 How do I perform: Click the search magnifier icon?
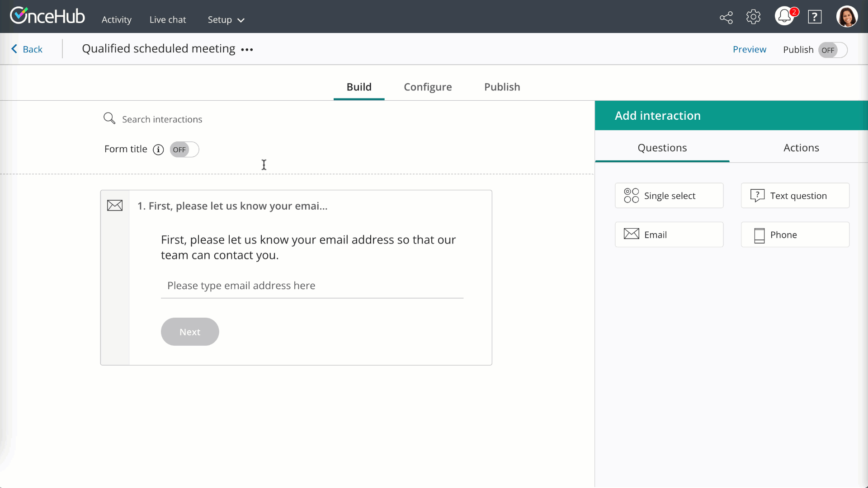click(x=109, y=118)
